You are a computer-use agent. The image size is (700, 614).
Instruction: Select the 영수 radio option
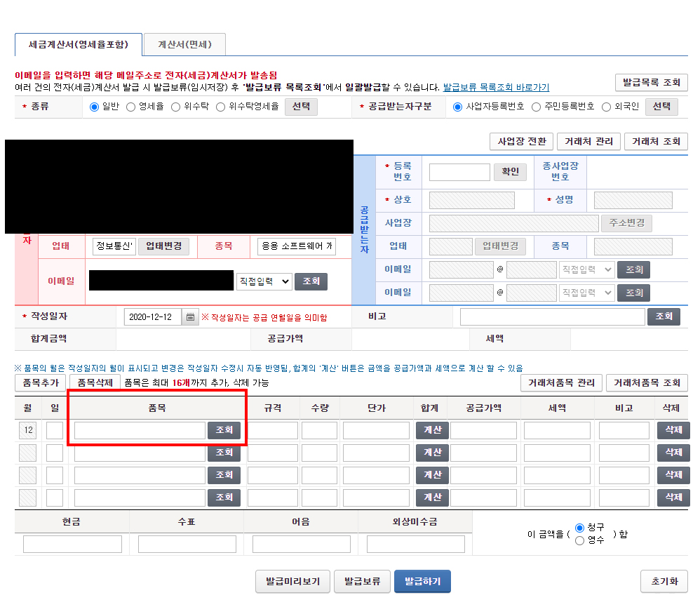(579, 540)
